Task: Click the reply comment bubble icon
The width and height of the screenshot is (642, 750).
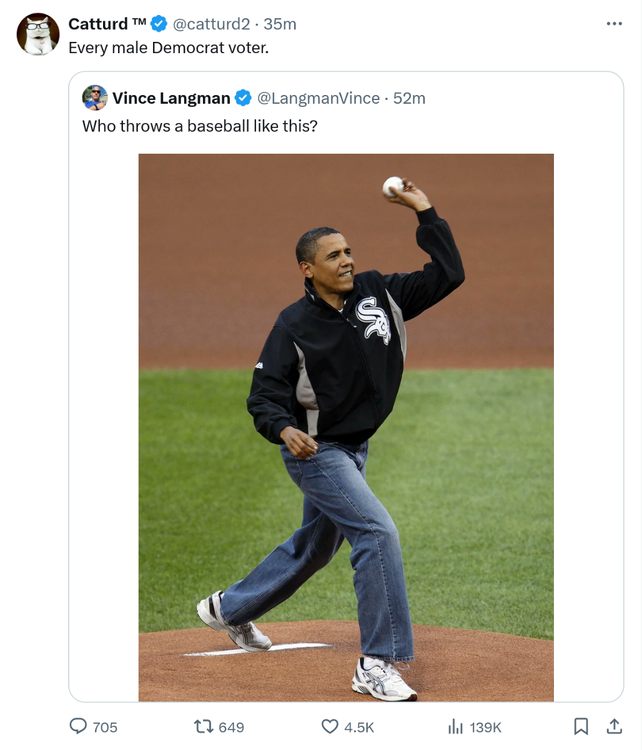Action: pyautogui.click(x=79, y=726)
